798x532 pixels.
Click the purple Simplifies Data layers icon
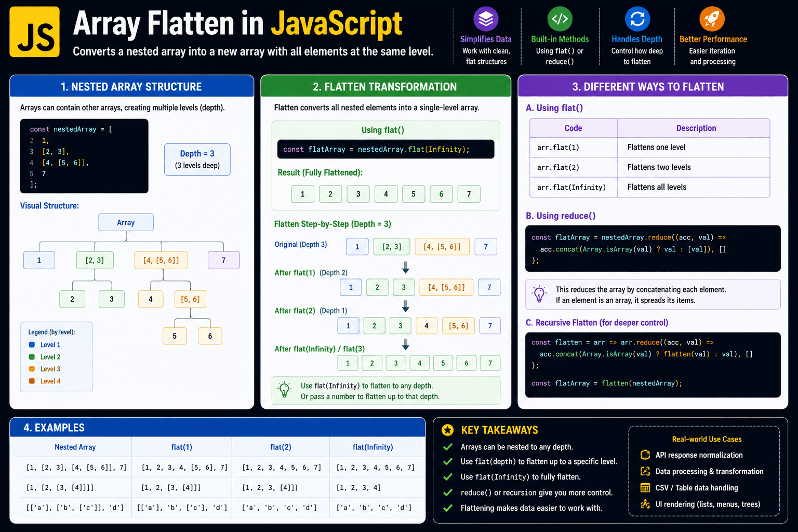tap(486, 19)
